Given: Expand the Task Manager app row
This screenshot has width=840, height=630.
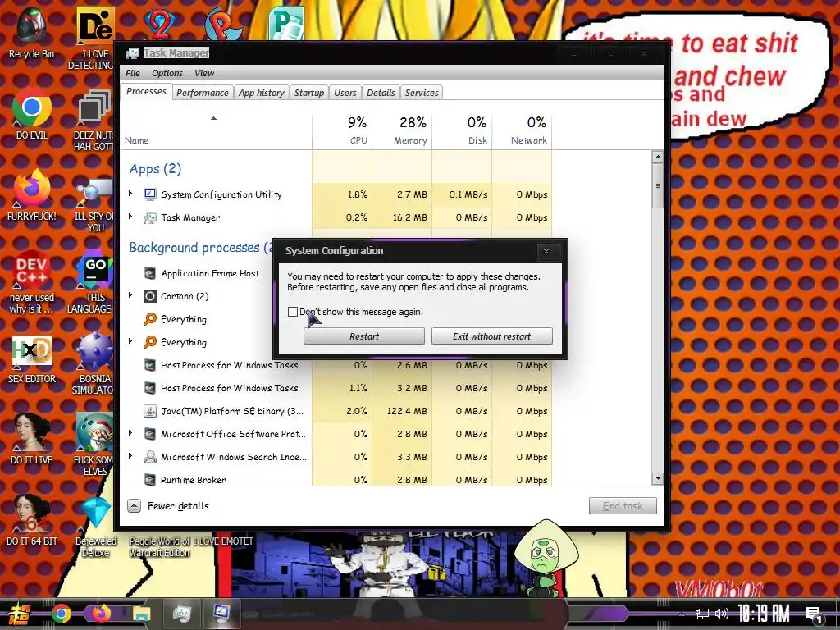Looking at the screenshot, I should [x=130, y=217].
